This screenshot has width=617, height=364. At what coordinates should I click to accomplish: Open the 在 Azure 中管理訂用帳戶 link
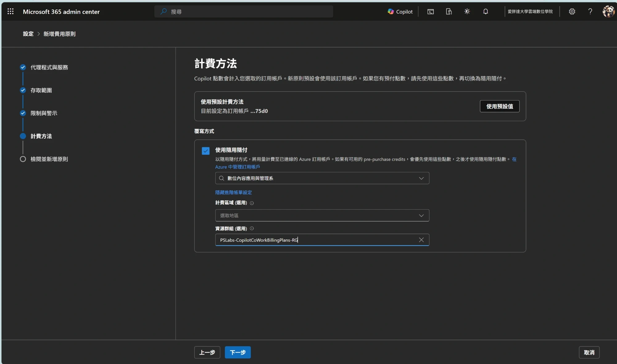tap(238, 167)
